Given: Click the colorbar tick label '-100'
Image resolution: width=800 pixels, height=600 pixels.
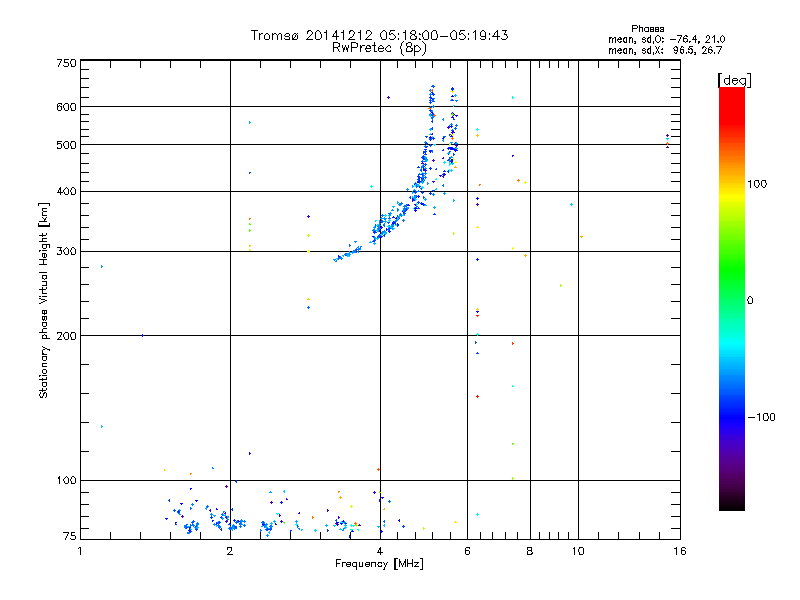Looking at the screenshot, I should click(x=761, y=417).
